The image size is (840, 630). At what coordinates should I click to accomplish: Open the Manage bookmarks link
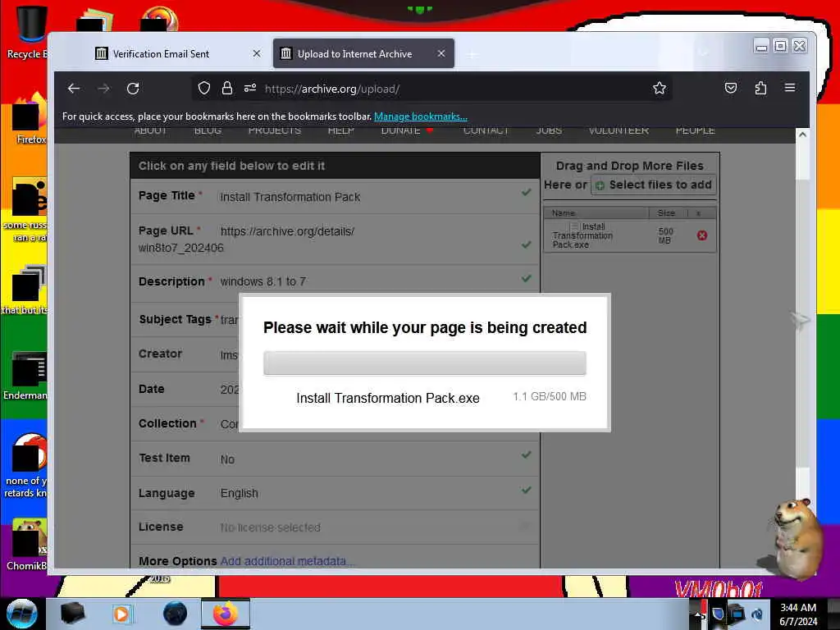pos(421,116)
